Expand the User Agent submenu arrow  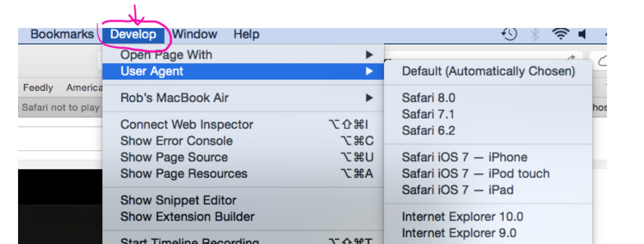[x=369, y=72]
